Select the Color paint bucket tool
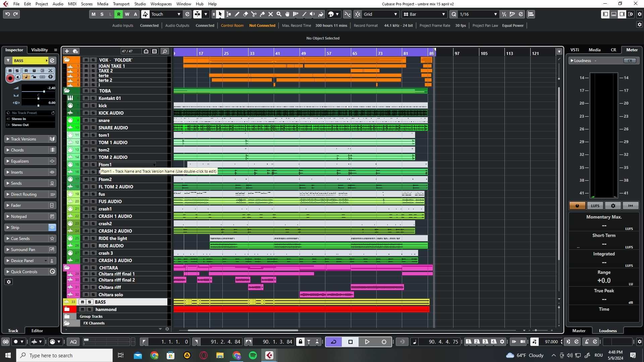Image resolution: width=644 pixels, height=362 pixels. 321,14
